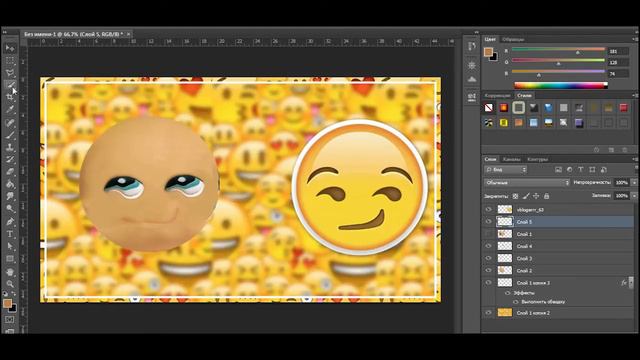Apply the default none style swatch
Viewport: 640px width, 360px height.
click(x=489, y=108)
